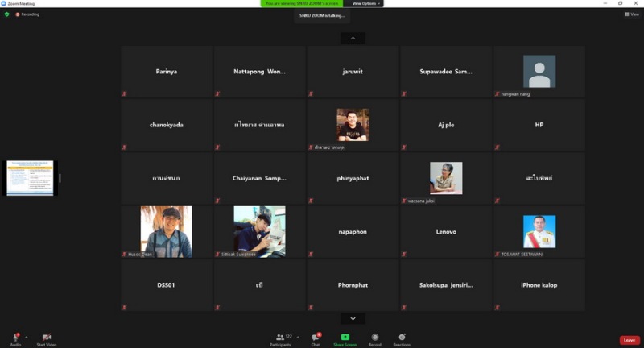Start Video with camera icon

tap(46, 337)
